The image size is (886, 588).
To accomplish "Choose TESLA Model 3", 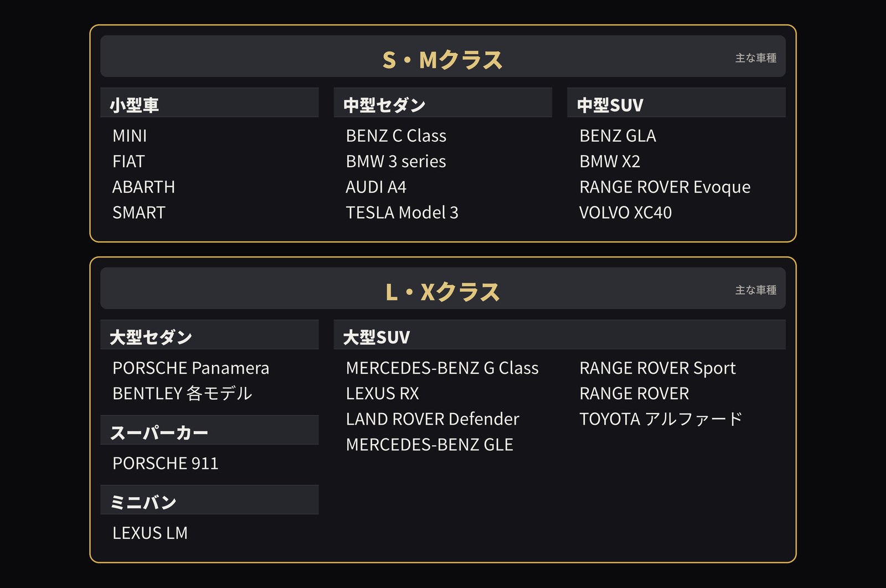I will 402,212.
